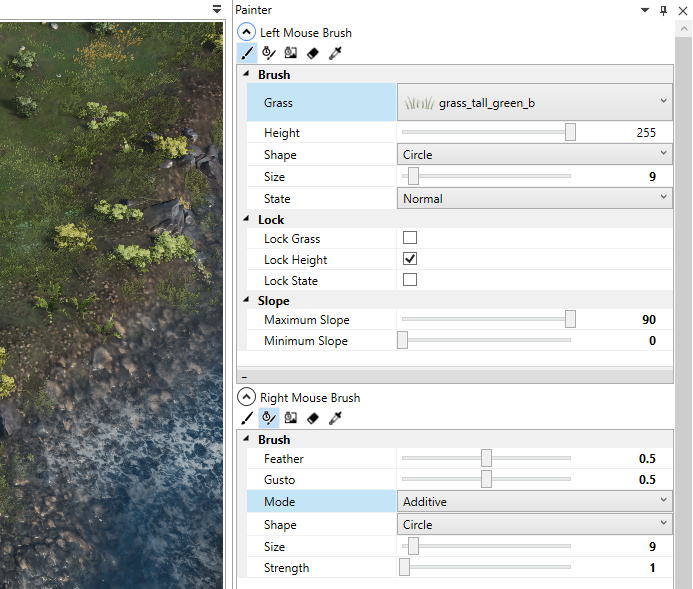Click the property description splitter bar
Image resolution: width=693 pixels, height=589 pixels.
pyautogui.click(x=455, y=376)
